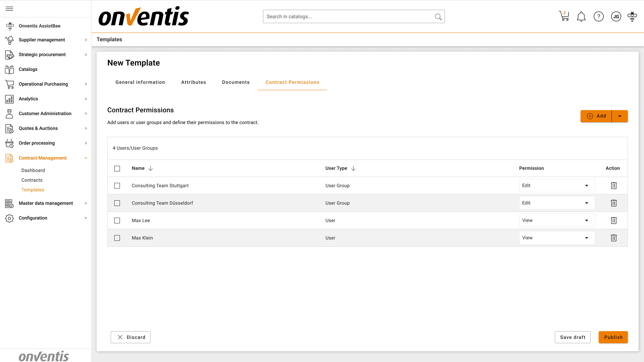Switch to the Attributes tab
This screenshot has width=644, height=362.
194,82
